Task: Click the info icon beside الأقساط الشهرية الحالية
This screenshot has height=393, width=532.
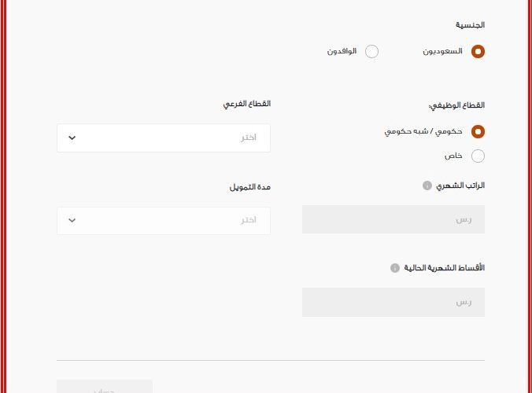Action: (x=395, y=268)
